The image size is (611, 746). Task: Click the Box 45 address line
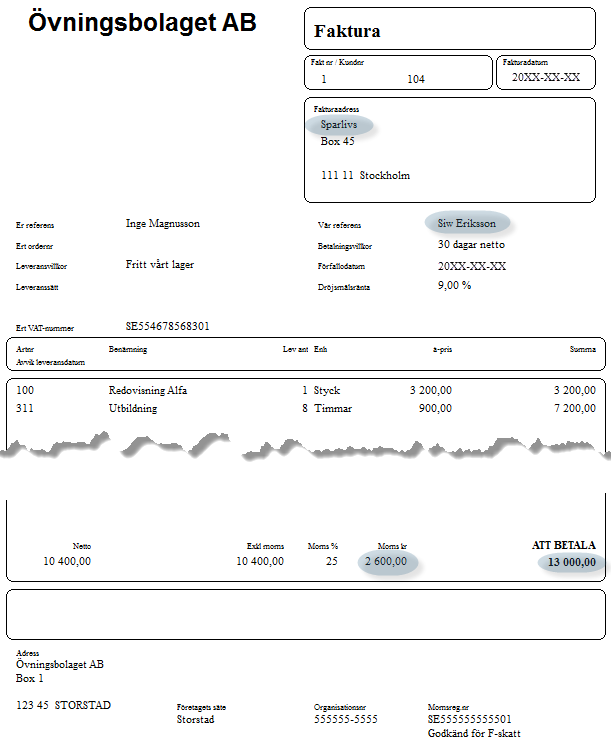pos(337,141)
